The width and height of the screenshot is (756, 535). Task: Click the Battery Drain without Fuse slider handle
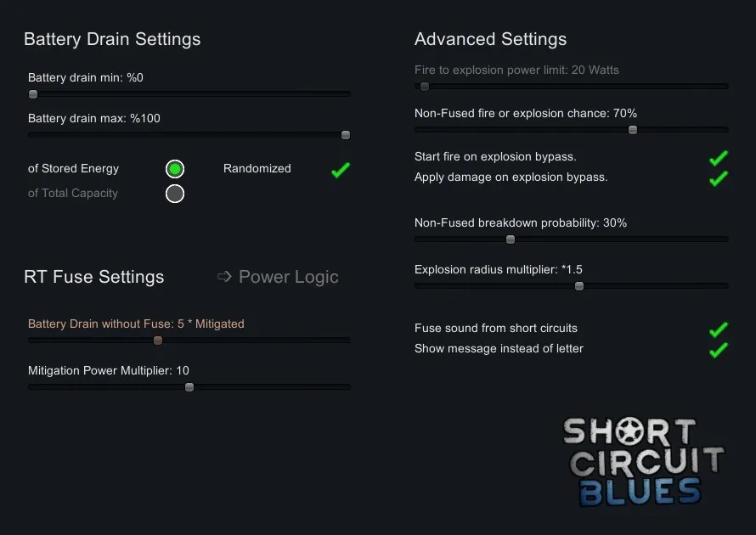click(x=158, y=341)
